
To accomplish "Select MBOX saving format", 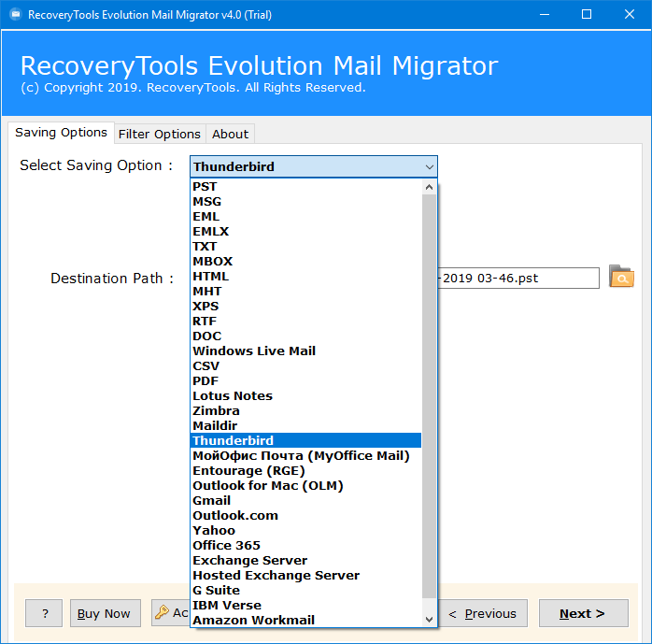I will click(x=305, y=262).
